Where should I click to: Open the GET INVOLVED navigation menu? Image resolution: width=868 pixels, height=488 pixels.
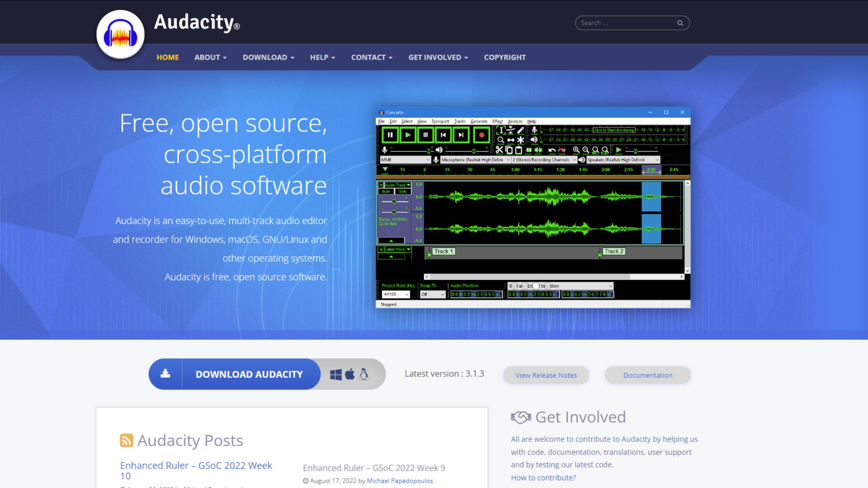[x=438, y=57]
